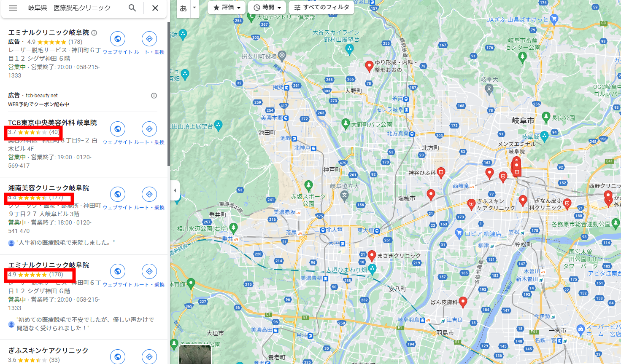Image resolution: width=621 pixels, height=364 pixels.
Task: Collapse the side panel with arrow tab
Action: coord(175,190)
